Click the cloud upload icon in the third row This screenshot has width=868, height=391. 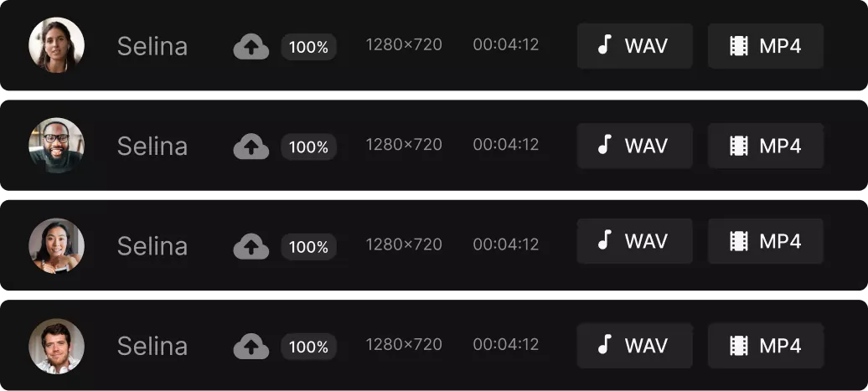tap(251, 246)
